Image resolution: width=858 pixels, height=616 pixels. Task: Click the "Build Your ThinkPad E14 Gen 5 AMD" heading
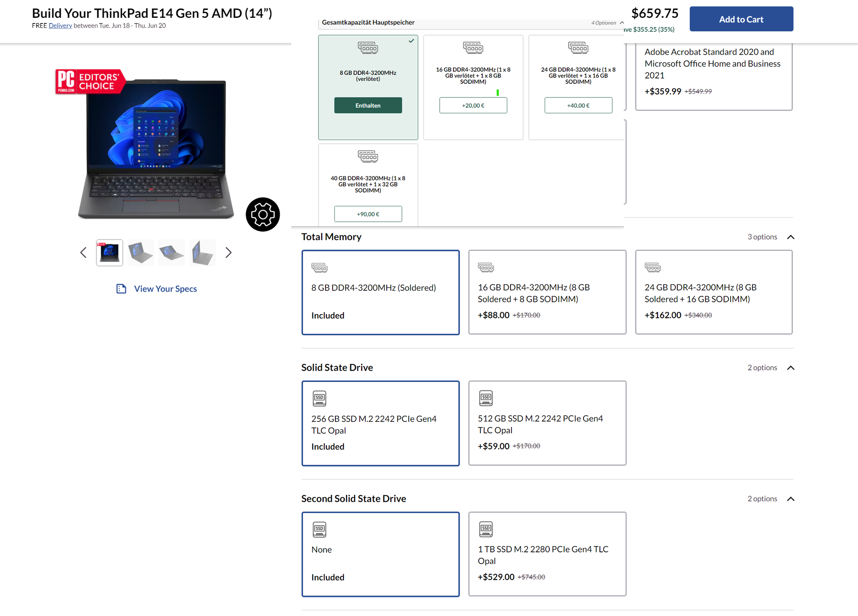(x=152, y=13)
